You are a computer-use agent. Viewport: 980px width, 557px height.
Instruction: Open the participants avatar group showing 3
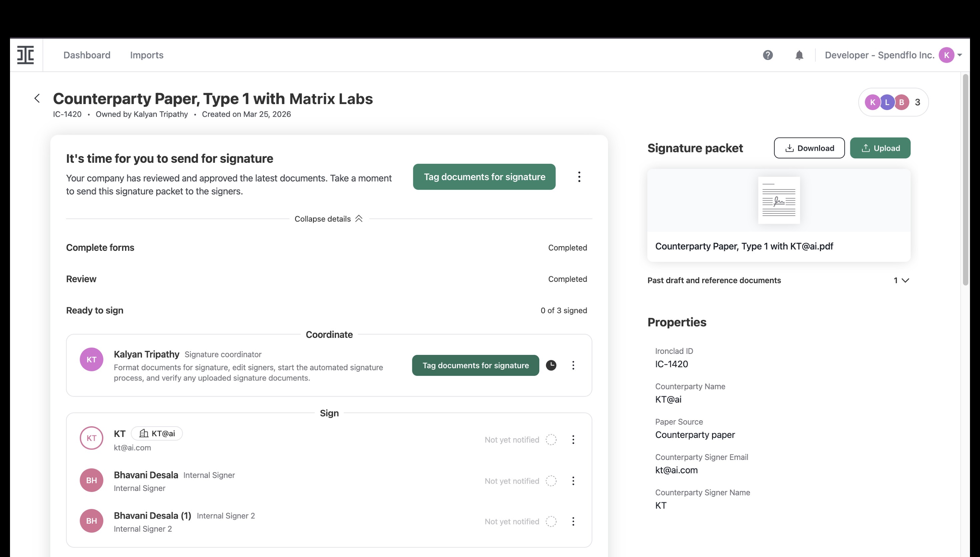tap(893, 102)
